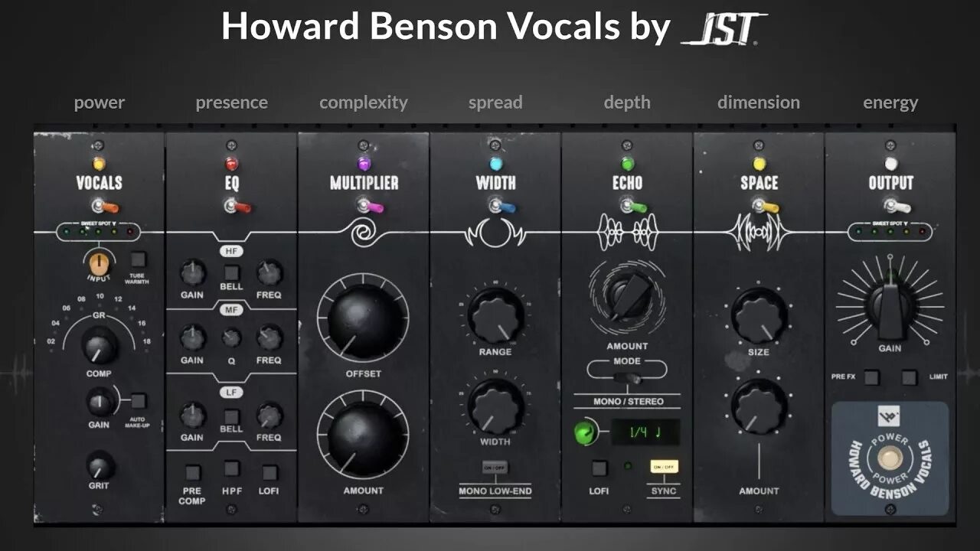Toggle the MULTIPLIER module purple switch
Screen dimensions: 980x551
click(x=369, y=206)
